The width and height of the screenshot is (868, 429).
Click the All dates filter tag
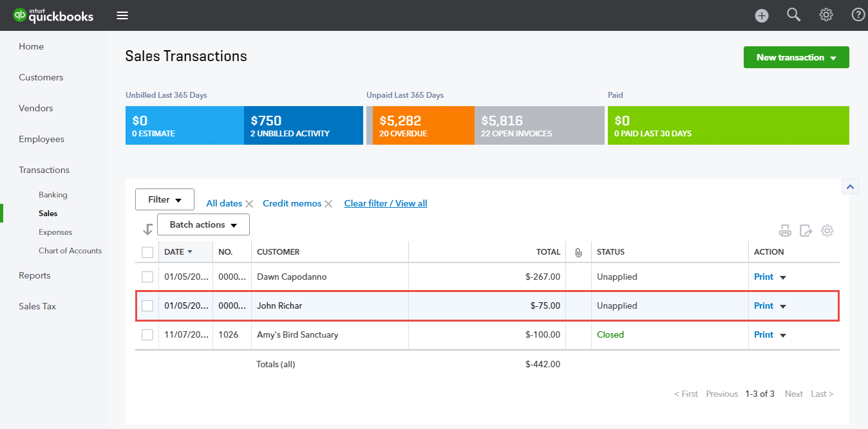(224, 203)
